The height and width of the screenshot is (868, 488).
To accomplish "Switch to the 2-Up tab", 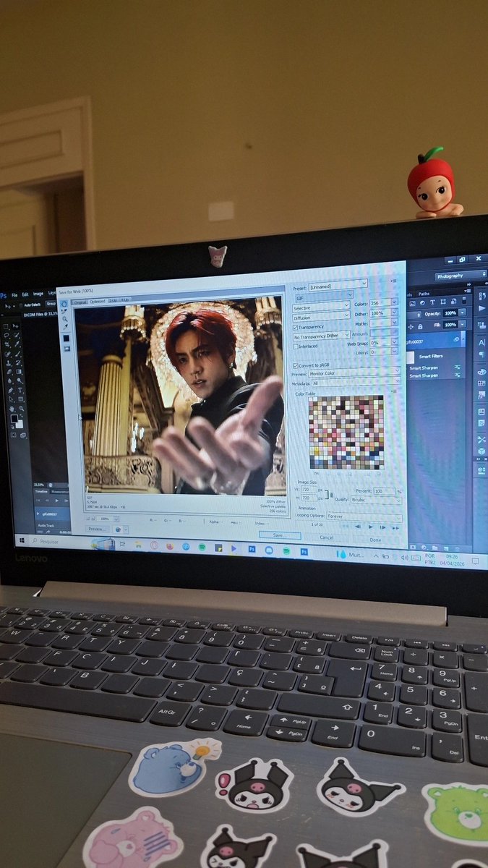I will (x=113, y=299).
